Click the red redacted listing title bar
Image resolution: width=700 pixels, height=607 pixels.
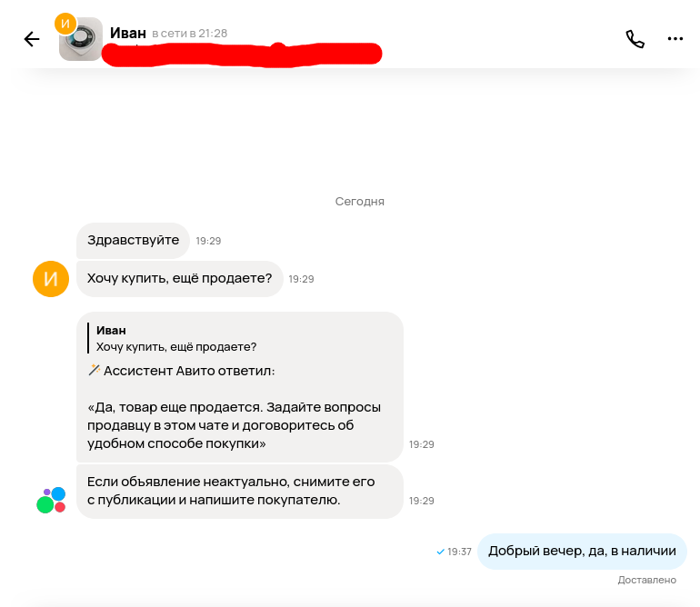pyautogui.click(x=242, y=55)
